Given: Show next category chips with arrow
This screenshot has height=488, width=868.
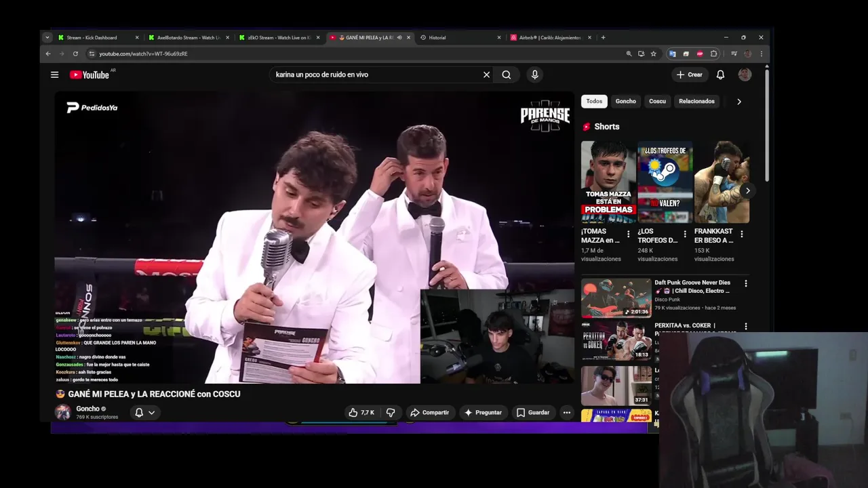Looking at the screenshot, I should coord(739,101).
